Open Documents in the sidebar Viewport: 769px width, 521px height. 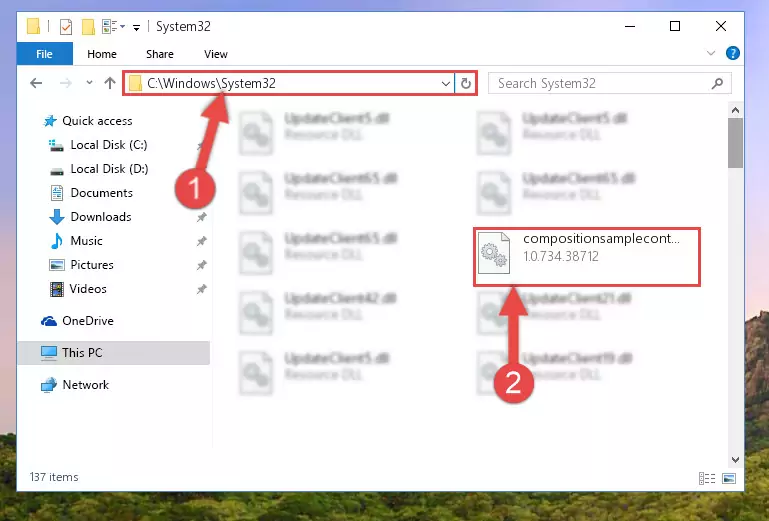point(102,193)
